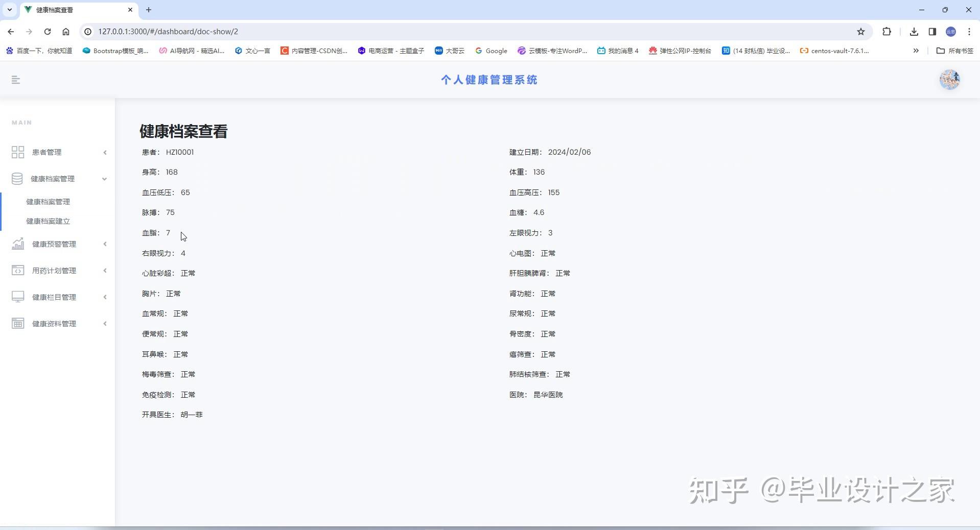Expand the 健康预警管理 menu chevron
Screen dimensions: 980x530
coord(105,244)
